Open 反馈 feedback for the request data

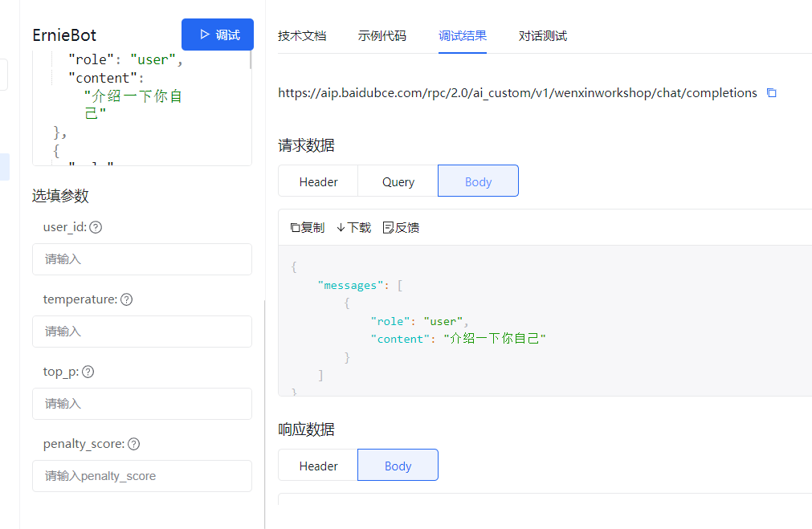(x=401, y=228)
